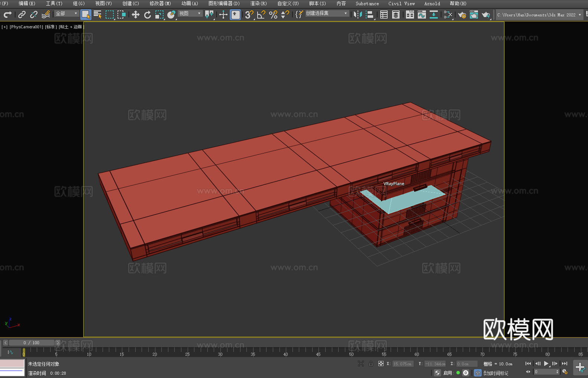Select the Rotate tool
The height and width of the screenshot is (378, 588).
tap(148, 14)
